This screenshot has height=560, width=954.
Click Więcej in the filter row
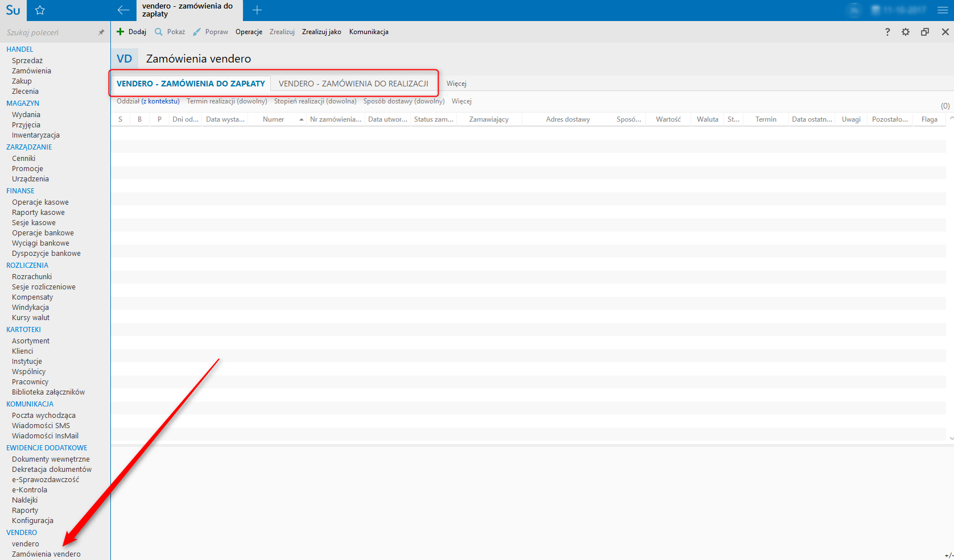click(x=461, y=101)
